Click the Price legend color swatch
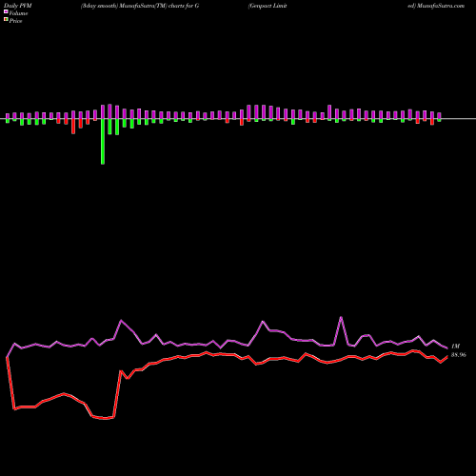Image resolution: width=476 pixels, height=476 pixels. point(6,20)
